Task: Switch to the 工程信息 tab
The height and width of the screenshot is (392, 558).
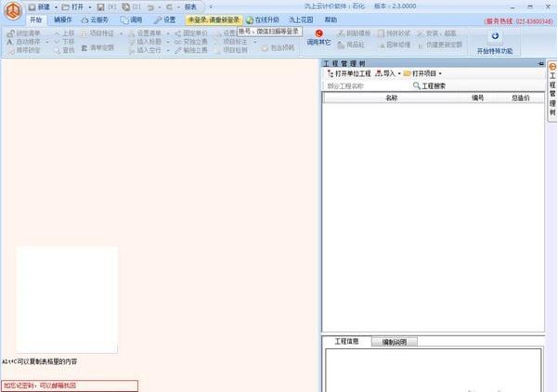Action: click(346, 341)
